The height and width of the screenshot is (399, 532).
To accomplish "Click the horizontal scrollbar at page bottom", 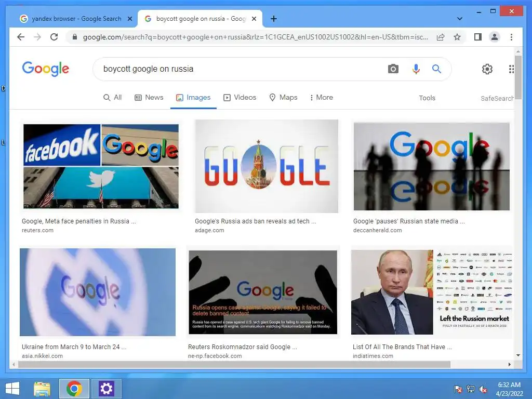I will (234, 364).
